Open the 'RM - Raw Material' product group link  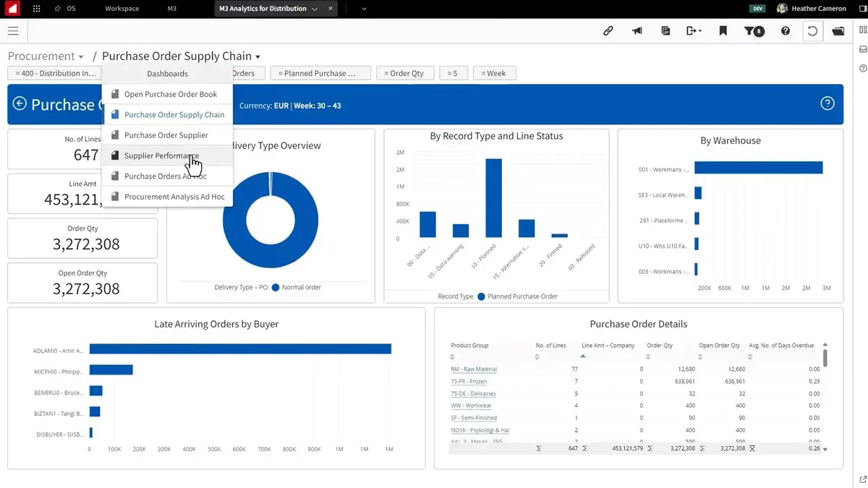click(474, 369)
